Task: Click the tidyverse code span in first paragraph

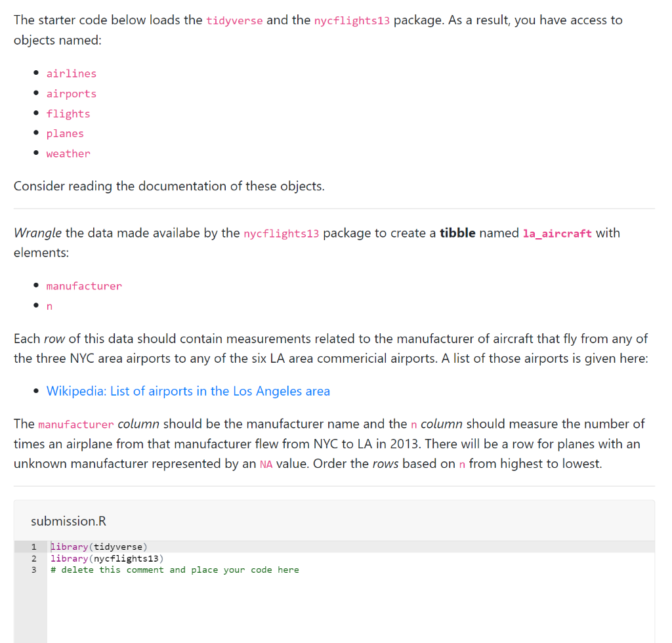Action: (x=234, y=20)
